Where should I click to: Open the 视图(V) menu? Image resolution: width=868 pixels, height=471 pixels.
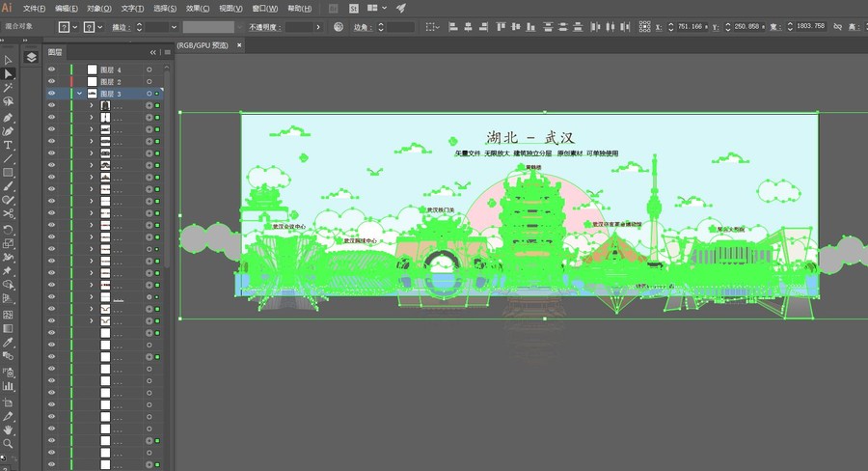231,9
